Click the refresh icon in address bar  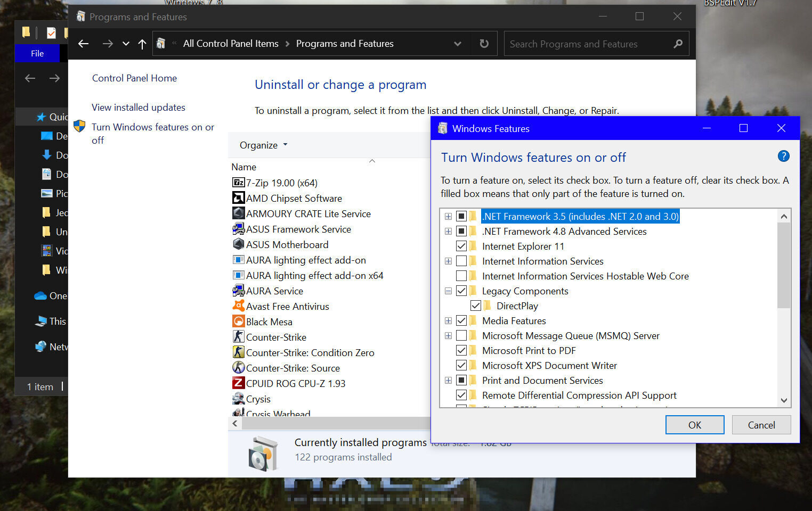click(484, 44)
